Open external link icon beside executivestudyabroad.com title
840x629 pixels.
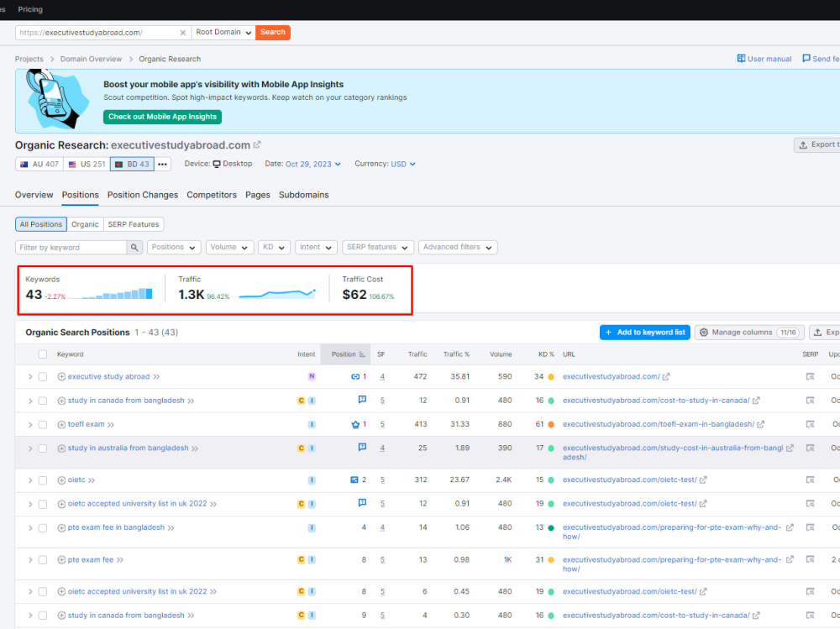click(257, 144)
